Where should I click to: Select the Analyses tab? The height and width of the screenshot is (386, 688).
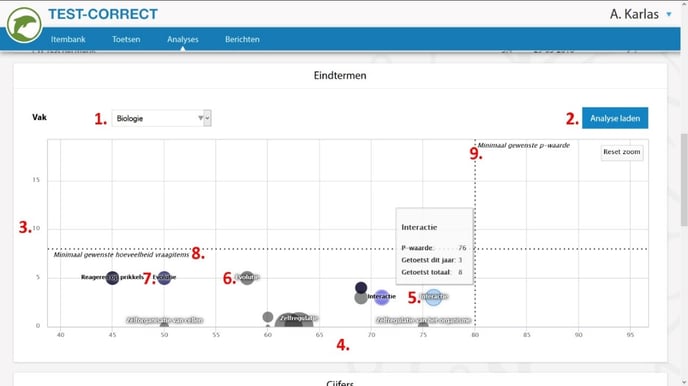pos(183,39)
